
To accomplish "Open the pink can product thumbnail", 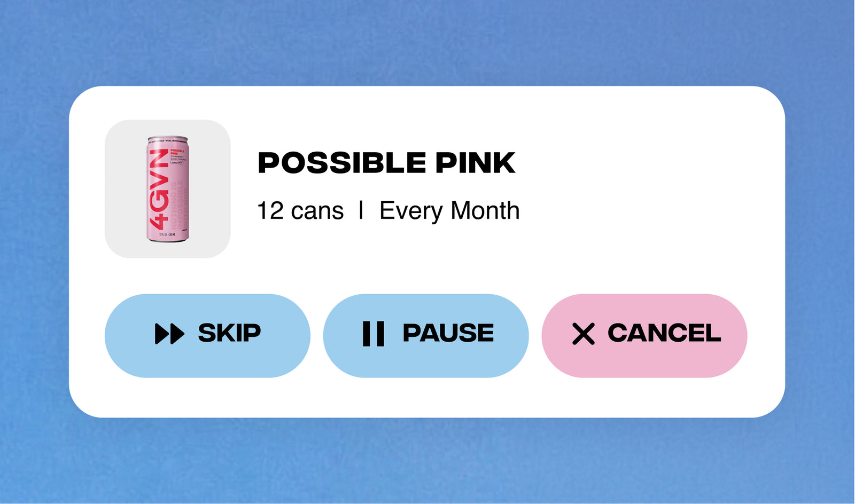I will 168,189.
